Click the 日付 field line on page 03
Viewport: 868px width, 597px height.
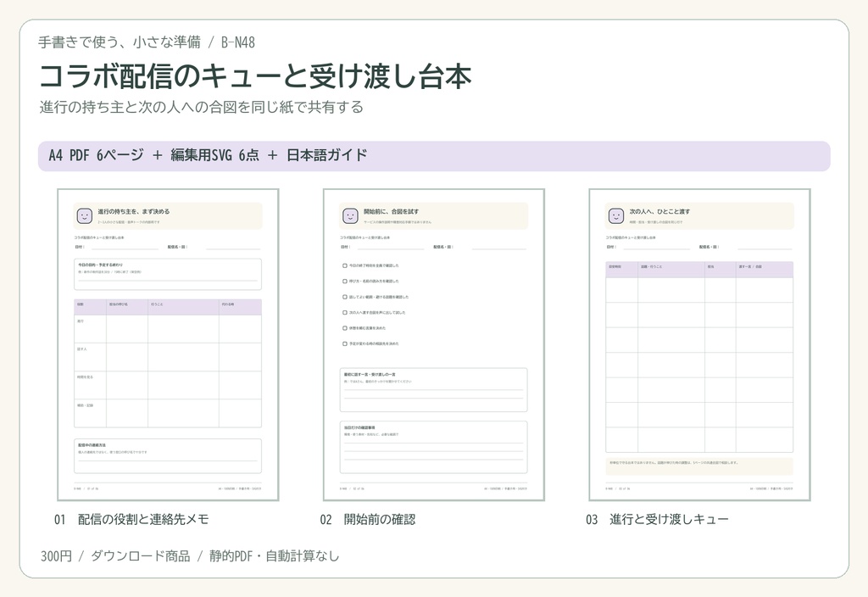point(656,248)
